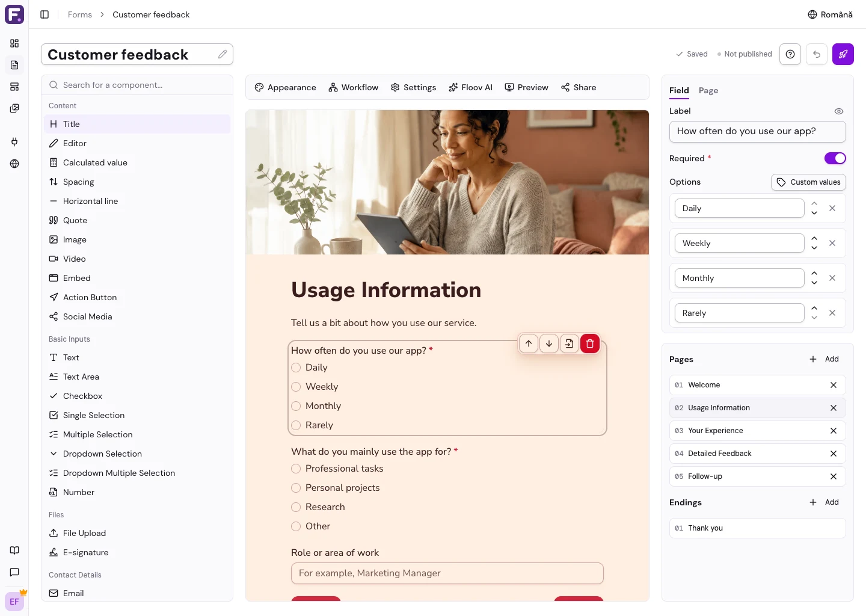This screenshot has height=616, width=866.
Task: Open the documentation book icon in left rail
Action: coord(14,550)
